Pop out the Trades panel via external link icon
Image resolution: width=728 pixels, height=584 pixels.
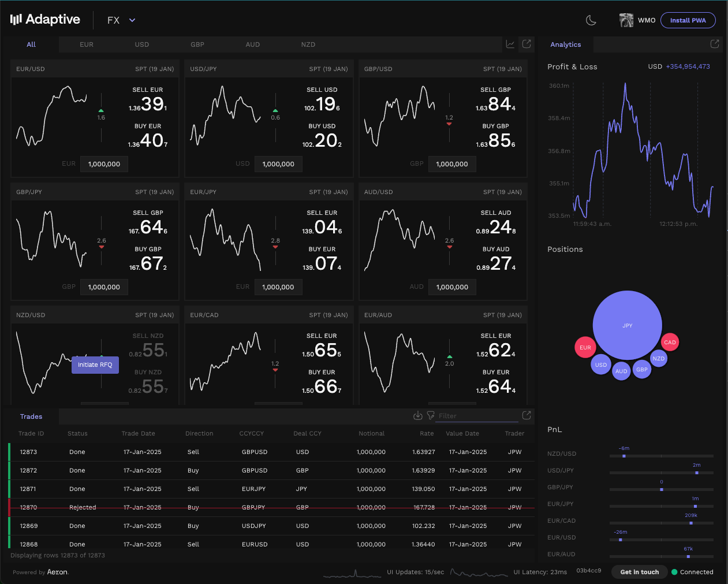click(526, 415)
